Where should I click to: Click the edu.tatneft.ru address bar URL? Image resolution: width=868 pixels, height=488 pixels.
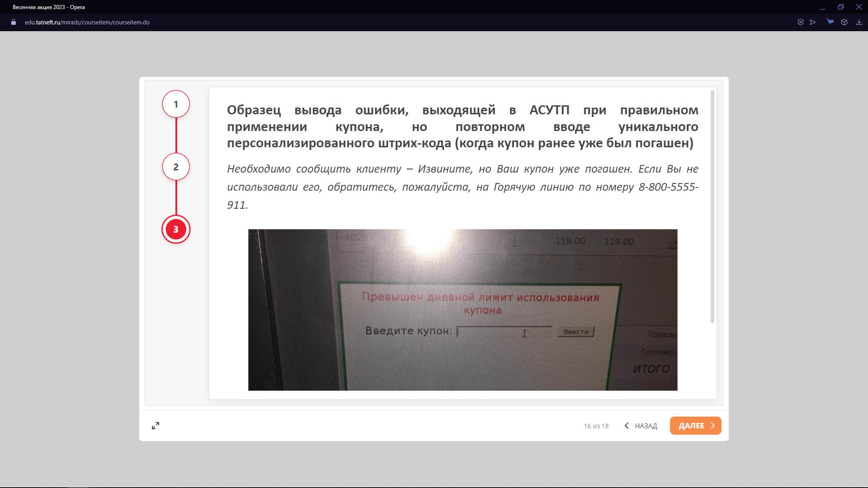[87, 22]
